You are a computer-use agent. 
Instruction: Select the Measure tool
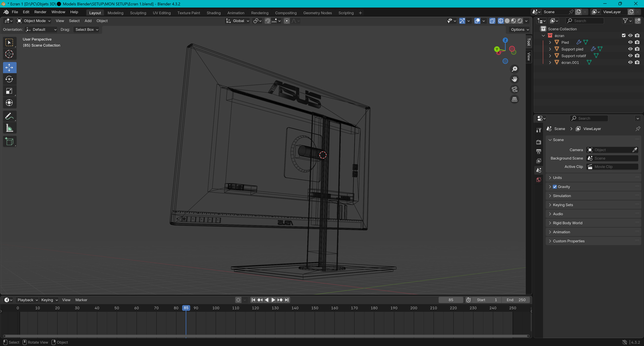click(x=10, y=128)
